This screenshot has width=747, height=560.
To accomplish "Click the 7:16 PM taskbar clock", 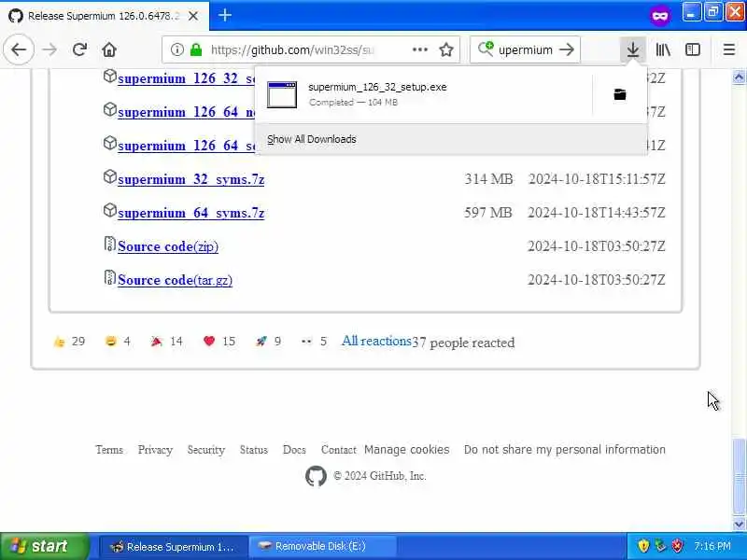I will [x=712, y=546].
